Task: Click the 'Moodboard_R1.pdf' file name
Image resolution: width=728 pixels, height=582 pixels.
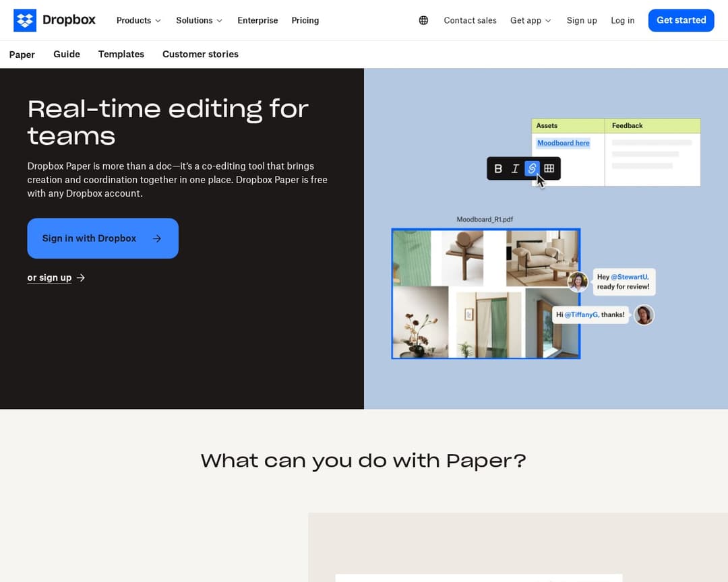Action: [x=485, y=220]
